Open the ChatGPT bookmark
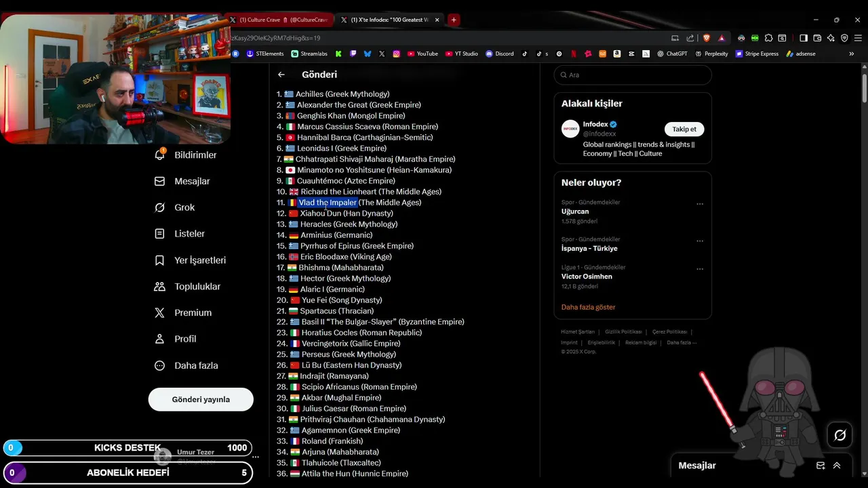Image resolution: width=868 pixels, height=488 pixels. (672, 54)
